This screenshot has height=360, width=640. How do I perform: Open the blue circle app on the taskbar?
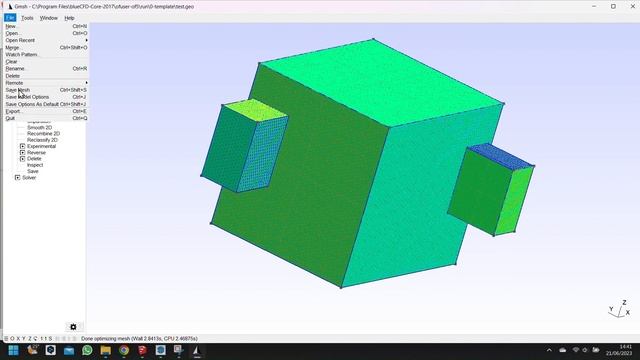(x=160, y=350)
